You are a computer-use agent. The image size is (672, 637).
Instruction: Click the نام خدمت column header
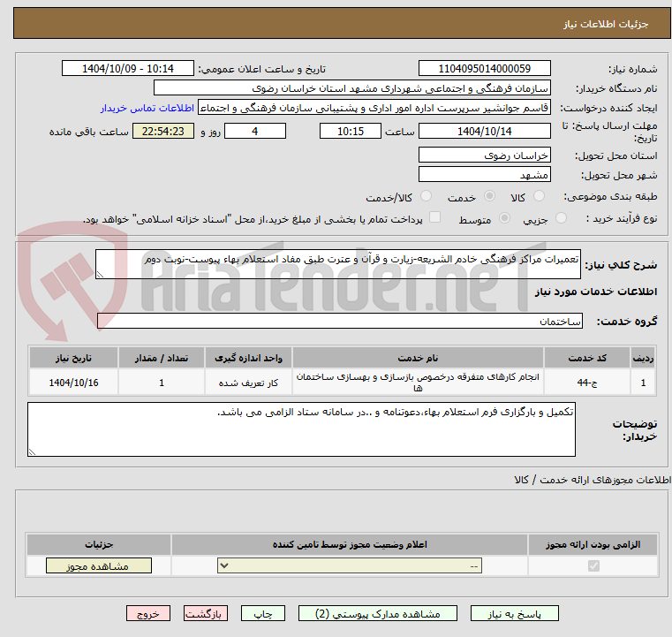pos(418,358)
